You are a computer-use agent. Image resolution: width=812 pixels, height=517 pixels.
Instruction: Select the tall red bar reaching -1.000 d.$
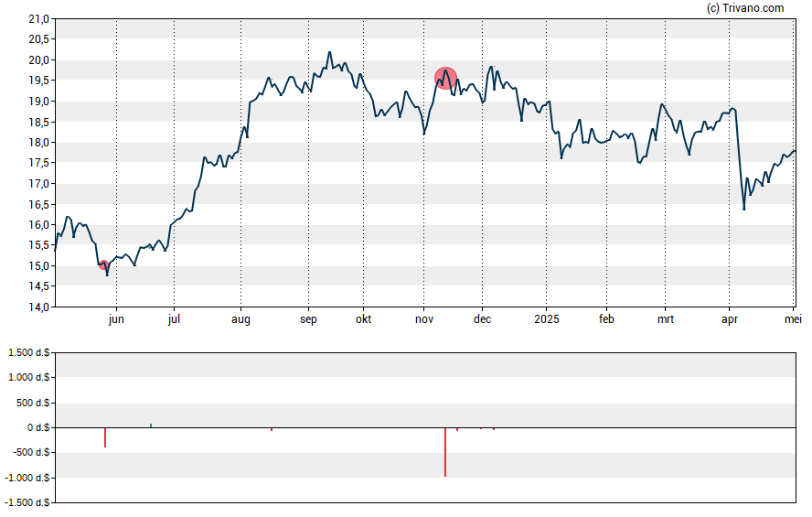[x=445, y=452]
